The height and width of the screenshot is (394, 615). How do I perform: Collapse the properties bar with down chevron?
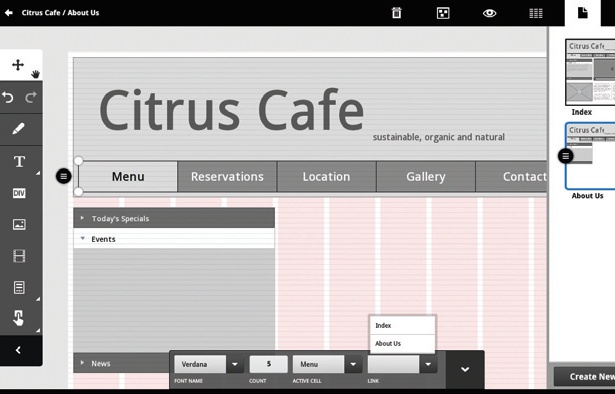(x=465, y=369)
